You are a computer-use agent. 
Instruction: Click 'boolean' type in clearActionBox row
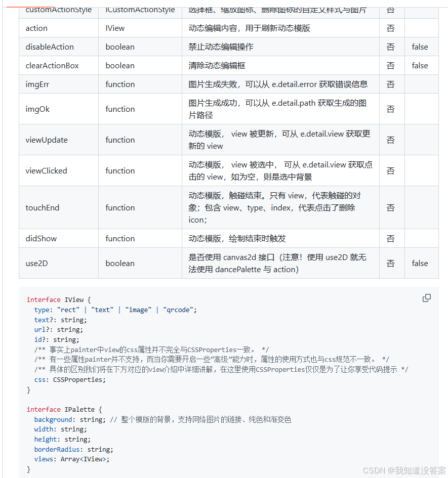(x=120, y=66)
